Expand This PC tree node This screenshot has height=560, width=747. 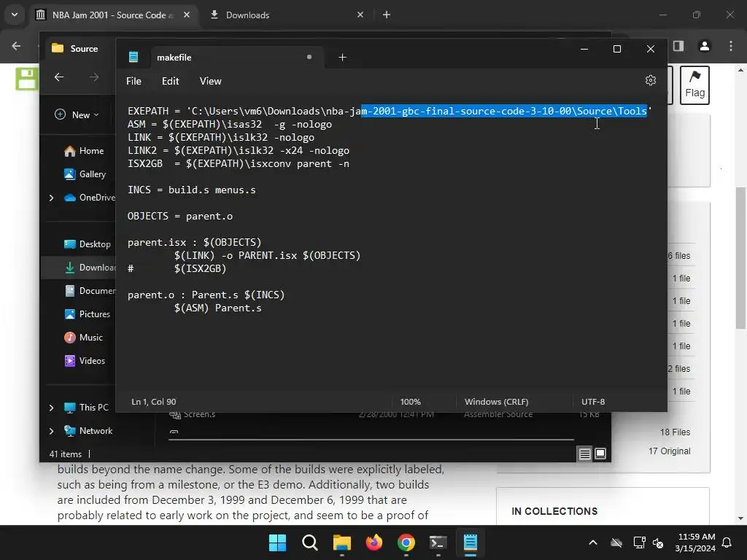[x=52, y=408]
